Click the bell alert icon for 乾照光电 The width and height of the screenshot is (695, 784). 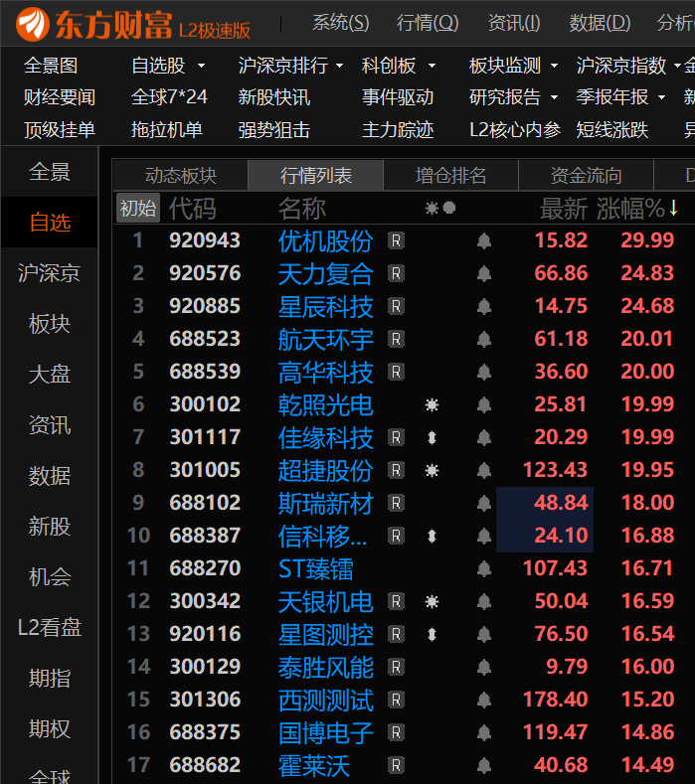[484, 404]
